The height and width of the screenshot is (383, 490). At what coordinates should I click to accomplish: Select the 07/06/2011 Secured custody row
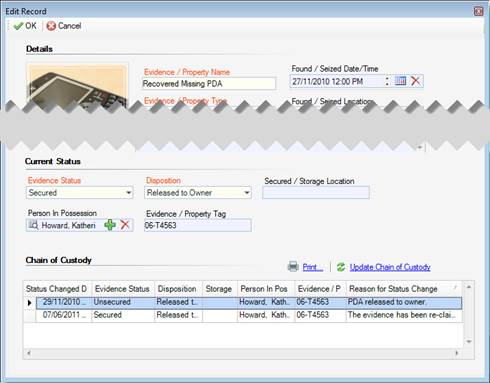tap(249, 315)
